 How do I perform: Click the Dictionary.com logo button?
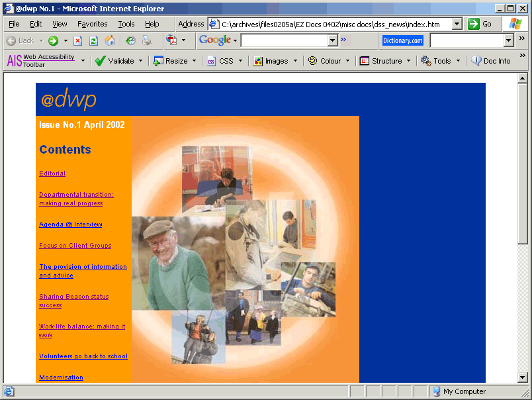403,41
